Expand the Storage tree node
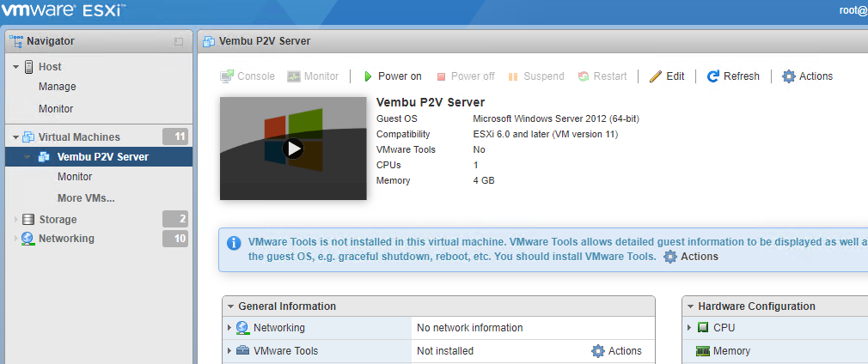Viewport: 868px width, 364px height. tap(16, 220)
